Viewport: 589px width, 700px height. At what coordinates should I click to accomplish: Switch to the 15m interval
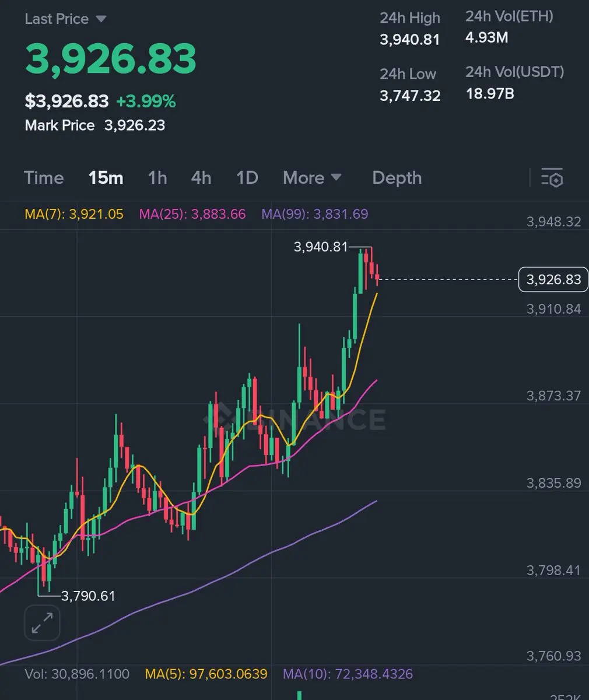point(106,178)
